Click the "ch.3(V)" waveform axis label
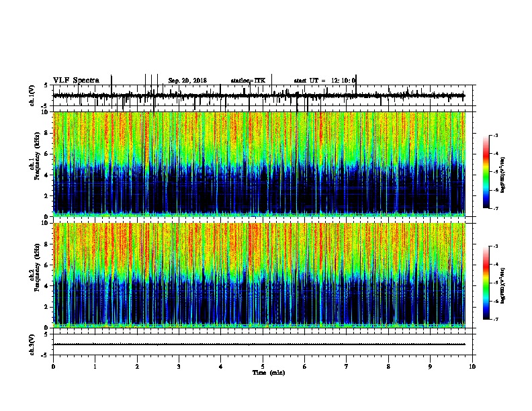This screenshot has width=532, height=411. [32, 345]
